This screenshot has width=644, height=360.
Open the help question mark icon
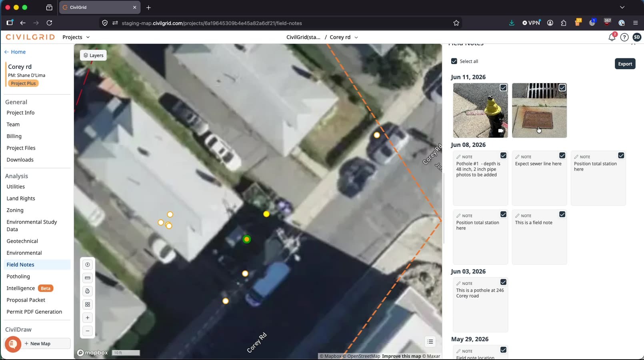pyautogui.click(x=624, y=37)
